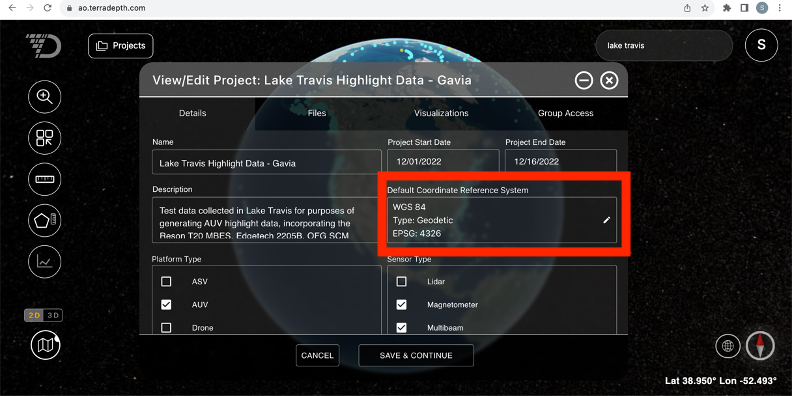Open the line chart profile tool
The height and width of the screenshot is (396, 792).
(x=44, y=262)
